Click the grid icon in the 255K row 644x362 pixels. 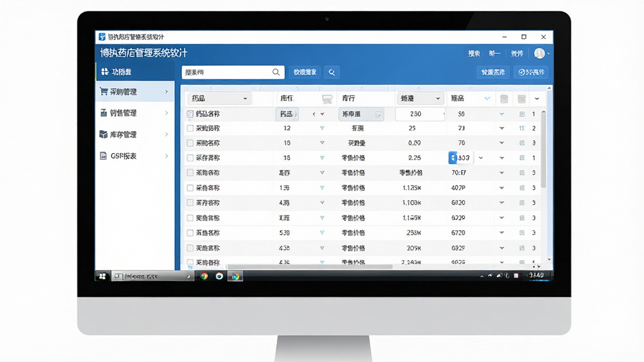(522, 233)
